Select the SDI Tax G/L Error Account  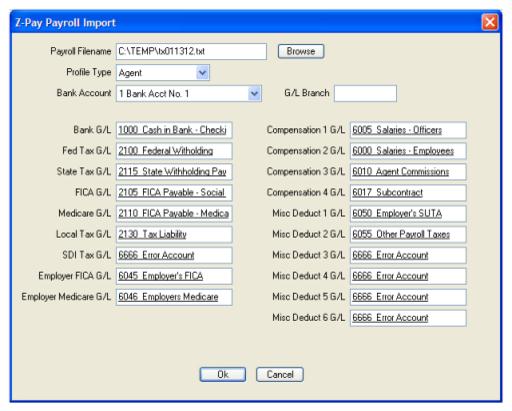pos(174,255)
